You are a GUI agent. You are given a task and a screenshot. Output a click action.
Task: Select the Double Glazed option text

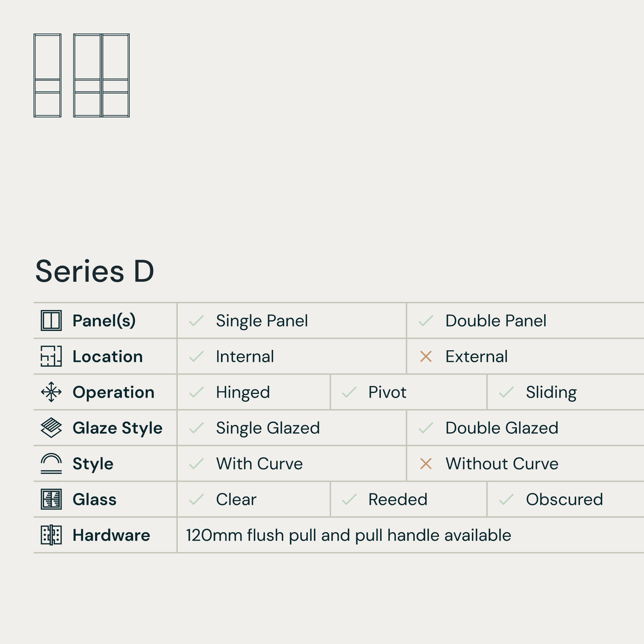point(502,428)
